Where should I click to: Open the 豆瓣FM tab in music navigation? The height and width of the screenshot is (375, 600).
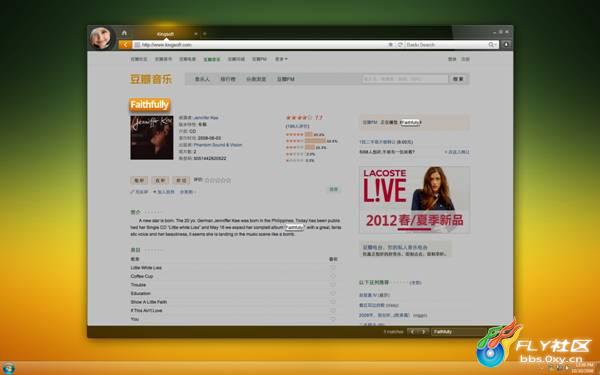pos(285,79)
